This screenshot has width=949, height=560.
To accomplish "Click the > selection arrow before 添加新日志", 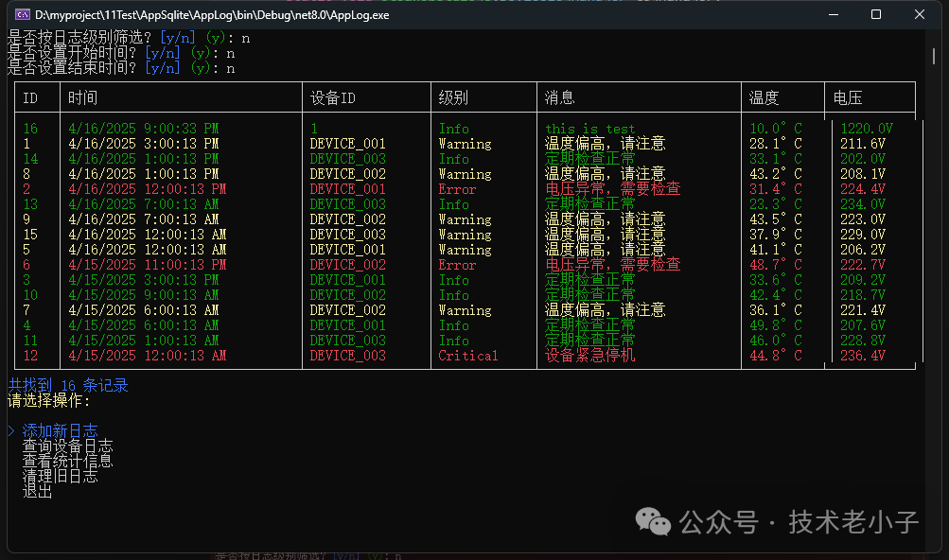I will (10, 431).
